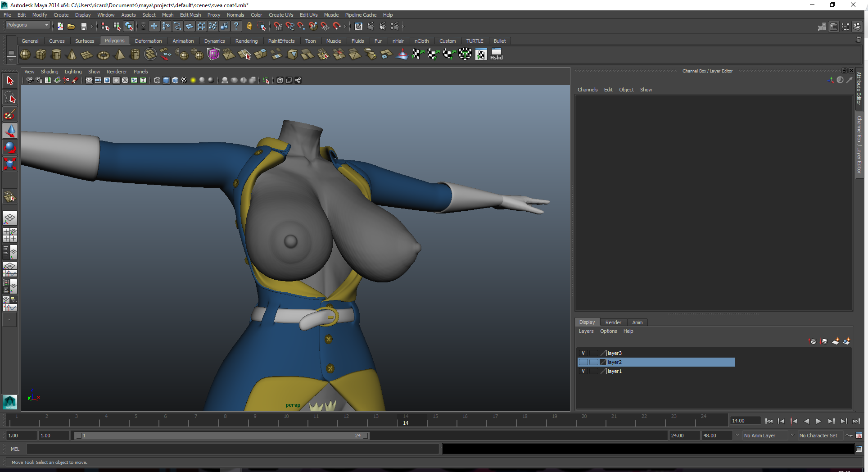The height and width of the screenshot is (472, 868).
Task: Click the Hshd shelf button
Action: tap(496, 54)
